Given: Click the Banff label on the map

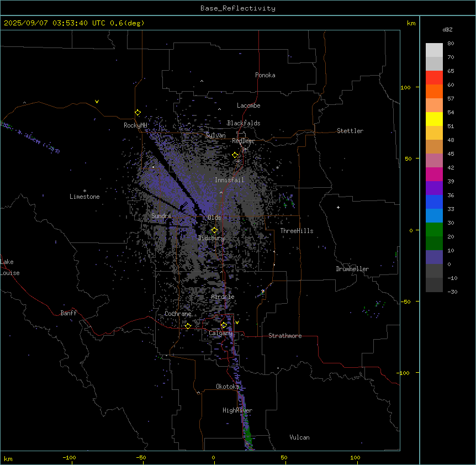Looking at the screenshot, I should [x=68, y=313].
